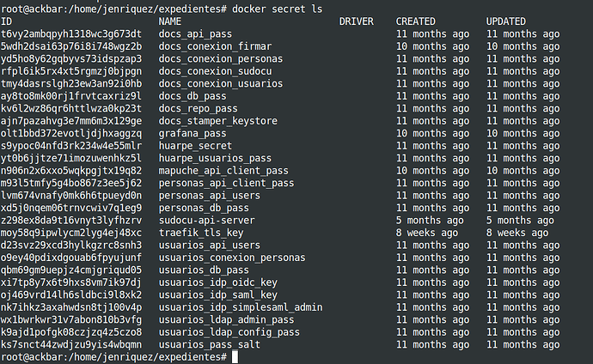
Task: Select the CREATED column header
Action: pyautogui.click(x=416, y=21)
